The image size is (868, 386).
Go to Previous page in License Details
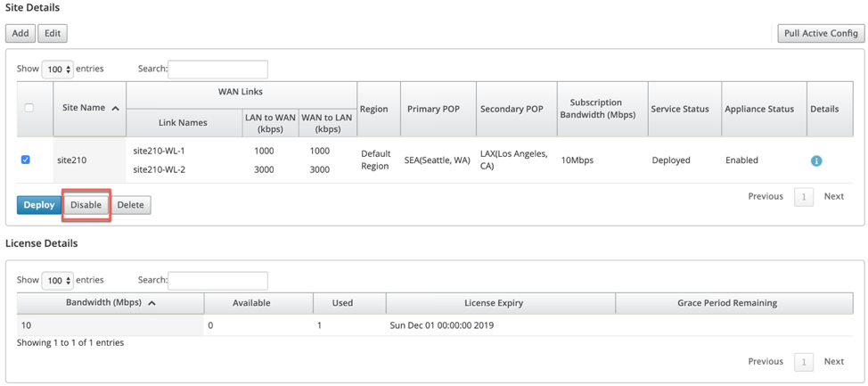coord(766,362)
